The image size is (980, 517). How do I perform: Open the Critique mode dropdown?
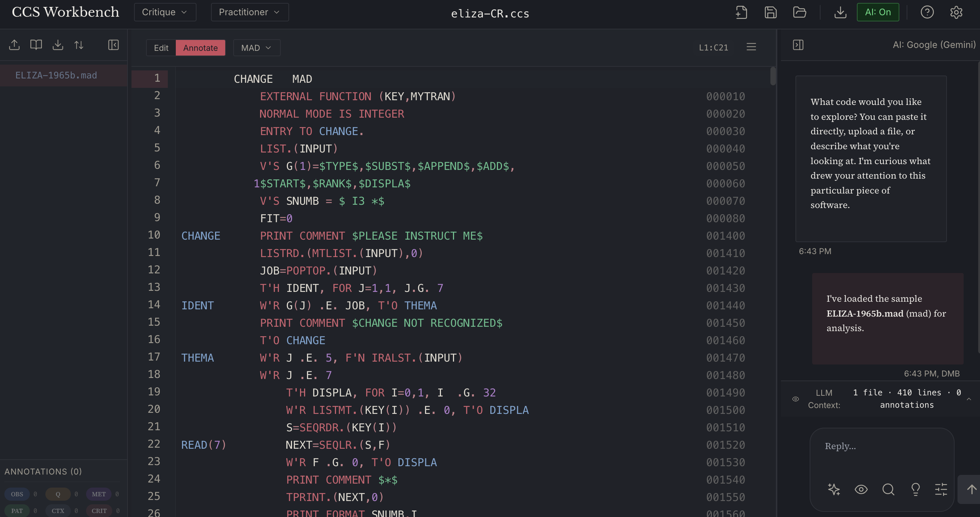click(x=165, y=12)
